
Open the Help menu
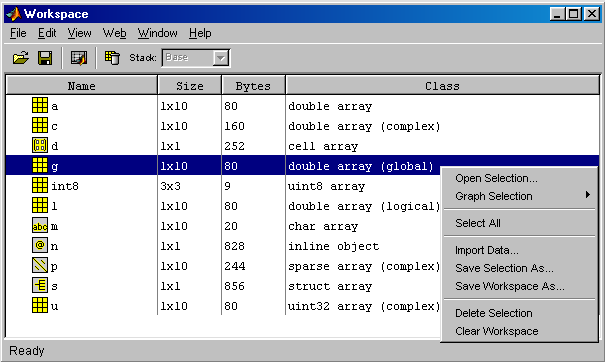point(200,33)
